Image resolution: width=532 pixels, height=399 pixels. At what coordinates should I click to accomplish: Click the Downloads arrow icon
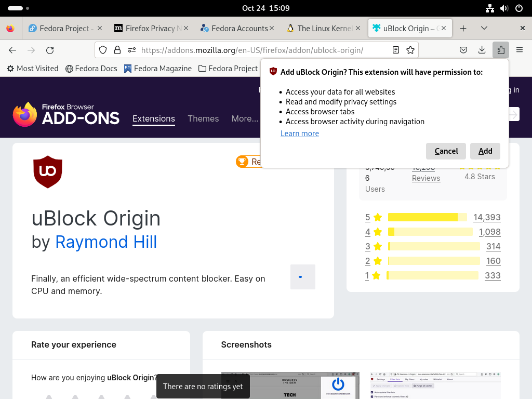482,50
